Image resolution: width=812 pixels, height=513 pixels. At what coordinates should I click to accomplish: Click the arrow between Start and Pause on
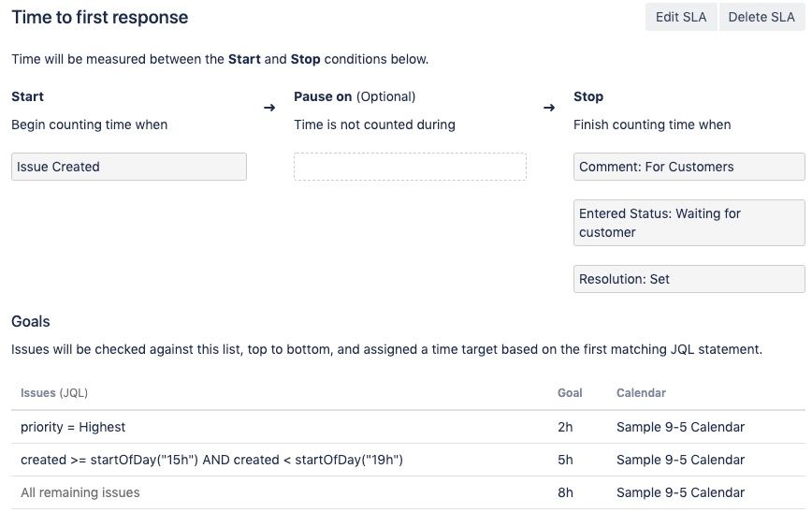pos(269,108)
